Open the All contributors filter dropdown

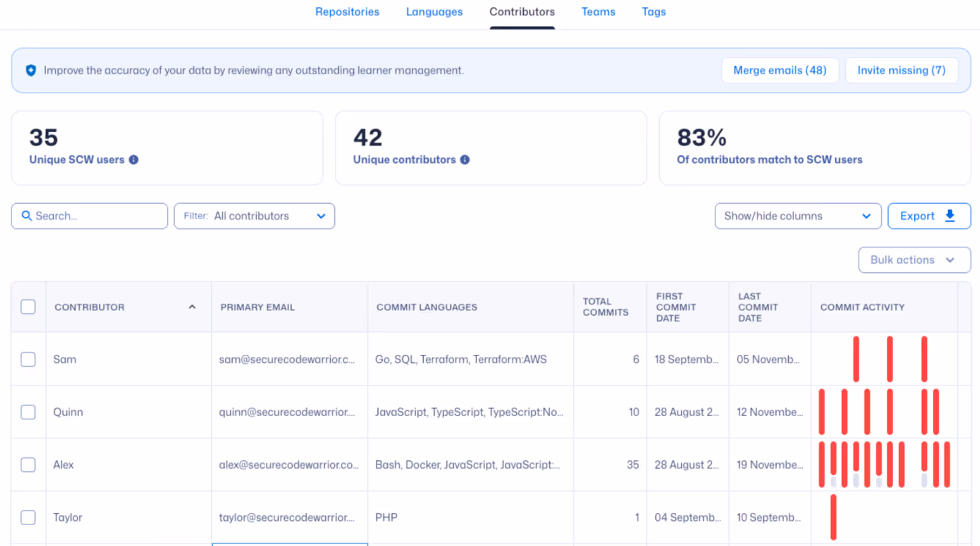pyautogui.click(x=254, y=216)
